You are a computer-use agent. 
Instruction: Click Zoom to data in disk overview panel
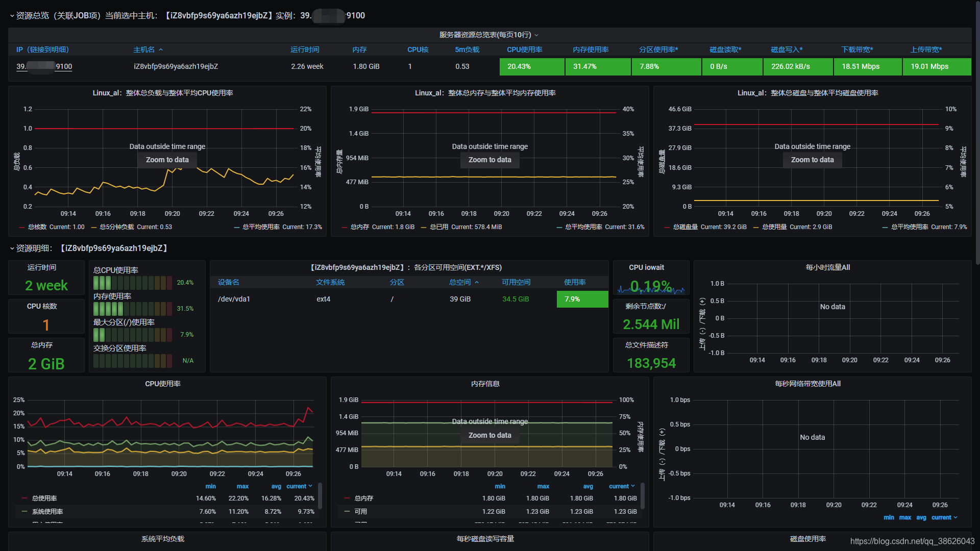point(813,160)
